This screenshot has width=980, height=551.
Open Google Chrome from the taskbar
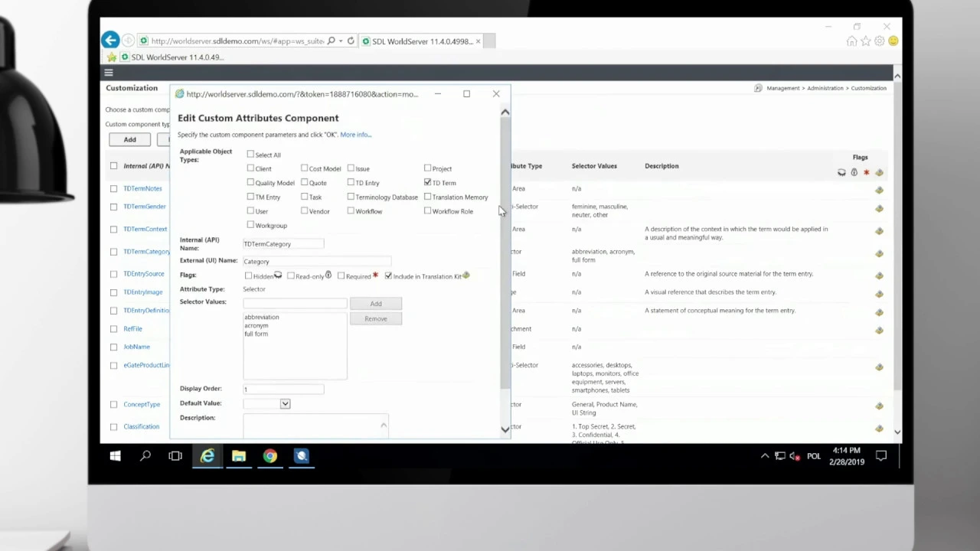(269, 456)
